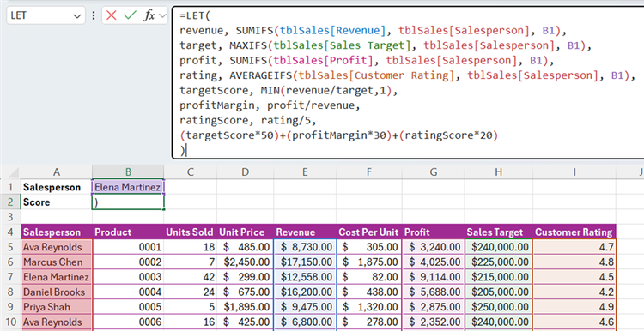
Task: Expand the Name Box dropdown showing LET
Action: click(76, 16)
